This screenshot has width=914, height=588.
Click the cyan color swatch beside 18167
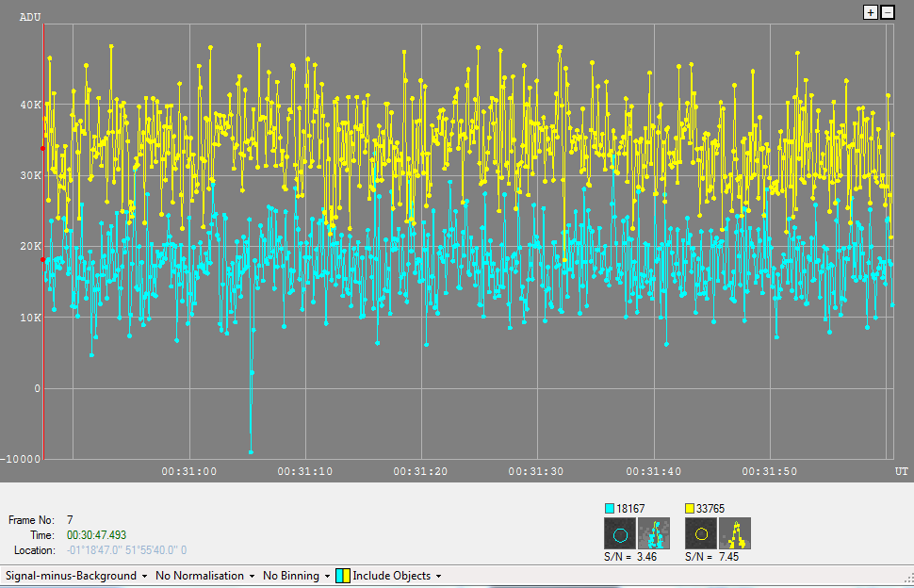click(610, 509)
